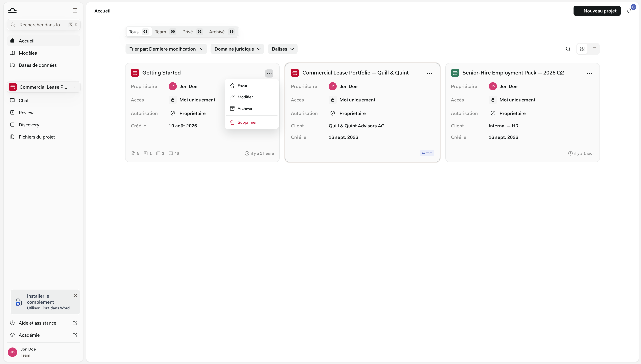
Task: Click the search field Rechercher dans to...
Action: [44, 25]
